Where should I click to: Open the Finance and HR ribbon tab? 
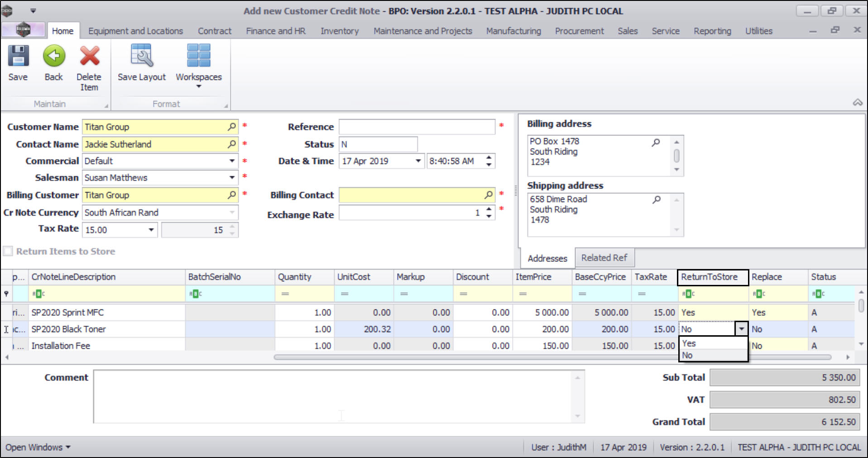coord(275,31)
